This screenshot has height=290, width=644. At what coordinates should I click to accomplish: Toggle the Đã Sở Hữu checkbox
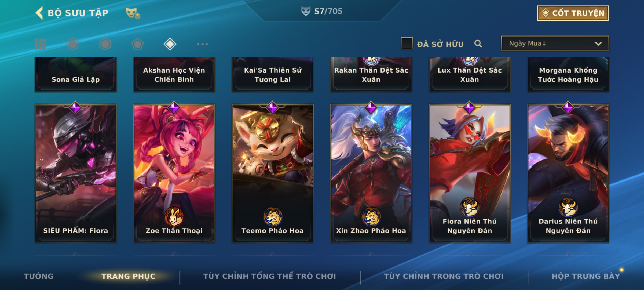[x=407, y=44]
